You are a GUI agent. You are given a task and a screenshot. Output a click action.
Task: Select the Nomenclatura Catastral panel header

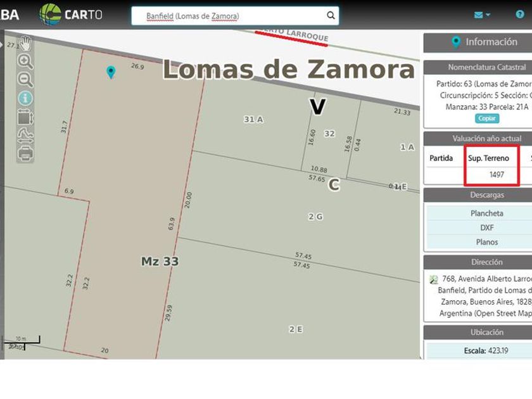[478, 67]
